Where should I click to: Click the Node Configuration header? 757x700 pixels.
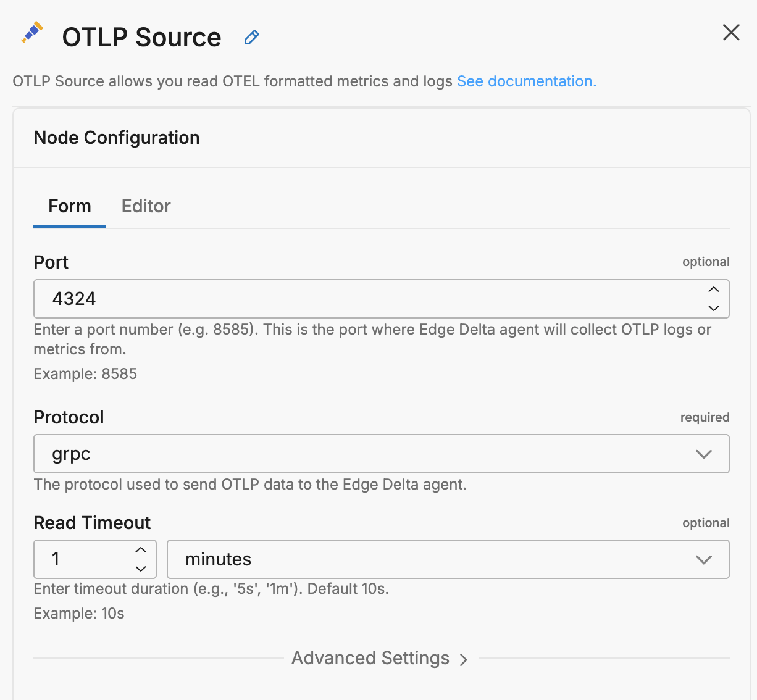[x=117, y=138]
